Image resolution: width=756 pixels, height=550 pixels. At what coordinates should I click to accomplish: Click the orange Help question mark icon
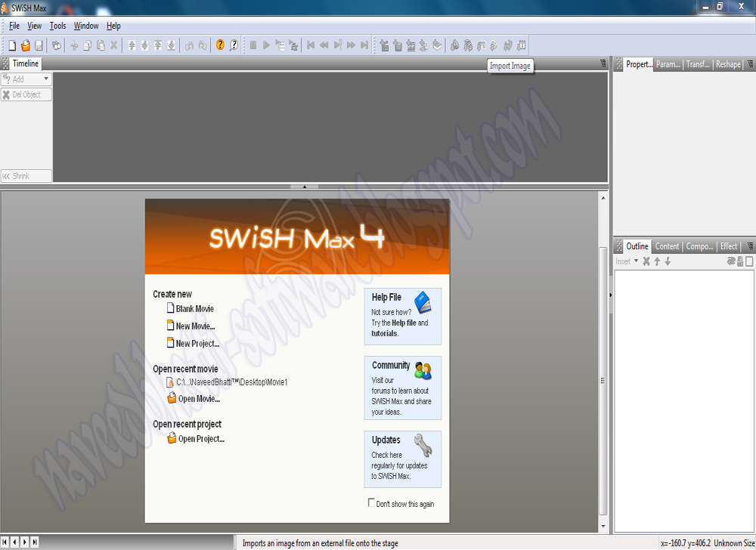coord(220,45)
